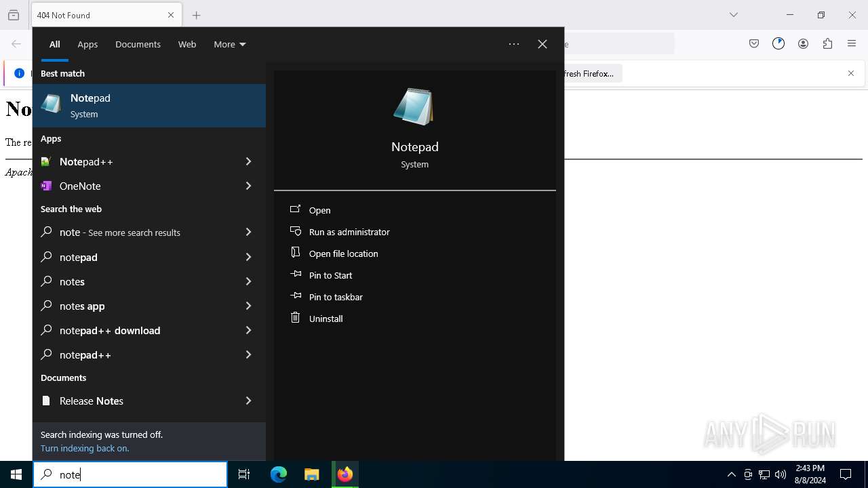Click the Run as administrator shield icon

pyautogui.click(x=296, y=231)
